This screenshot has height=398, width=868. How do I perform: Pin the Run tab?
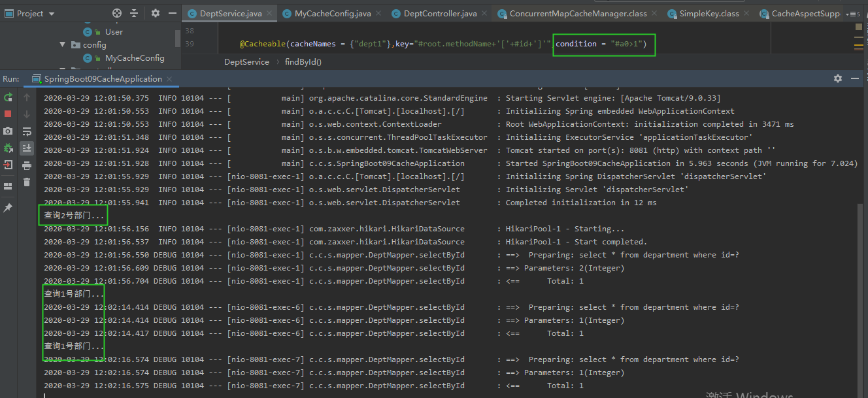[x=8, y=207]
